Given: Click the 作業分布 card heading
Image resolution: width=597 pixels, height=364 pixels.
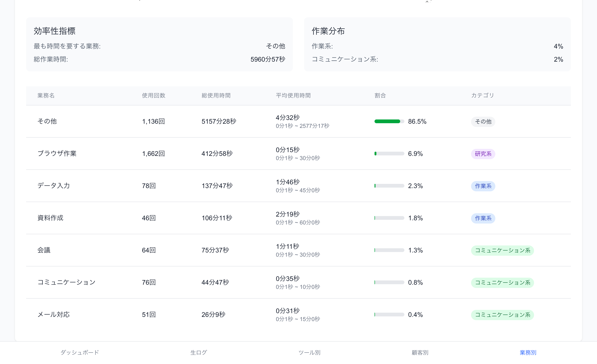Looking at the screenshot, I should (x=328, y=31).
